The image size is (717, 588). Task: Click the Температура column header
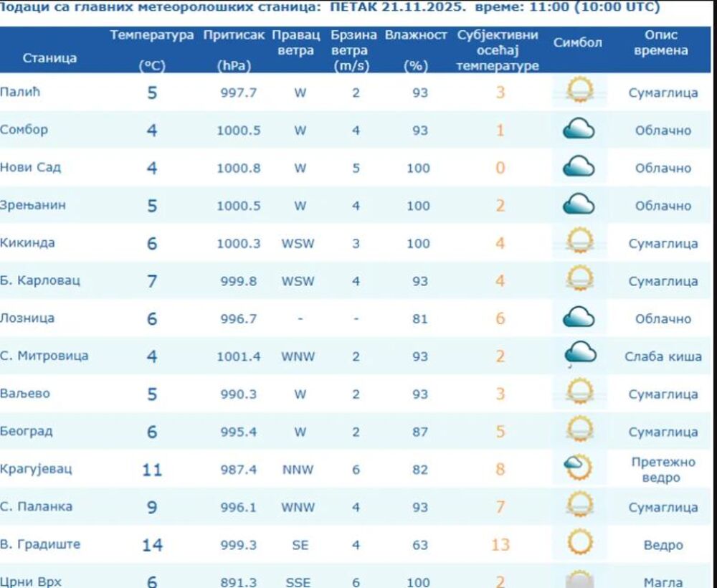point(152,35)
